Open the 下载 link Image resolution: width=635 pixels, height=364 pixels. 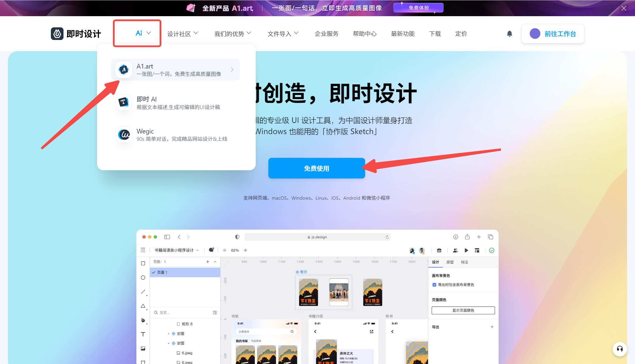click(435, 34)
